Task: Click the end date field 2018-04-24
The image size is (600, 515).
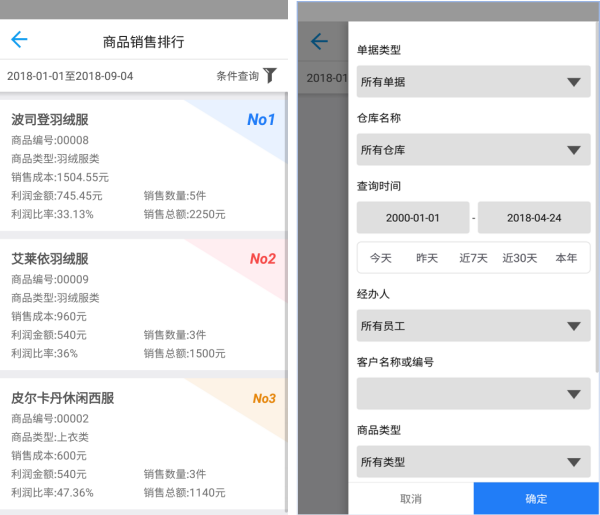Action: point(534,218)
